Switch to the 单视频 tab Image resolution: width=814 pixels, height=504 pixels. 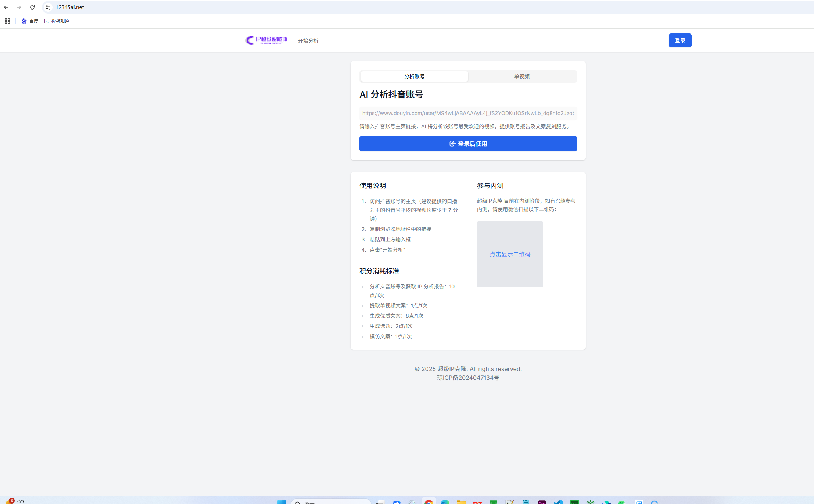(521, 76)
